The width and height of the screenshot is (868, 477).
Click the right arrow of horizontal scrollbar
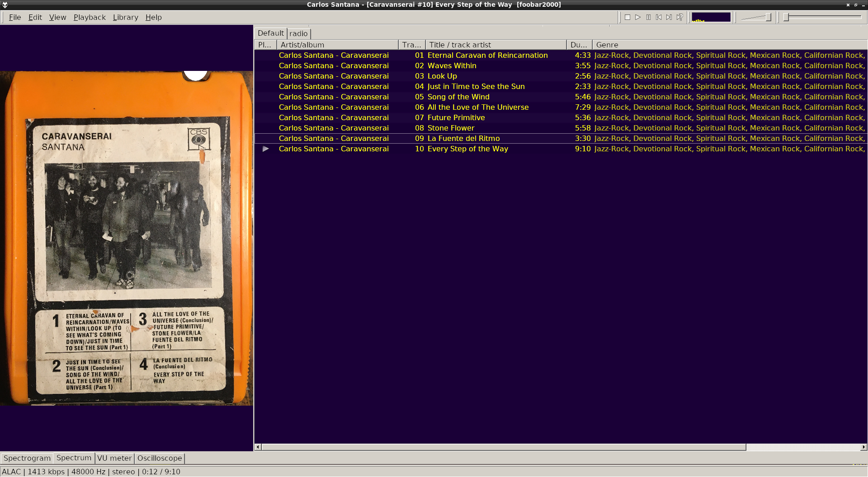[x=863, y=447]
